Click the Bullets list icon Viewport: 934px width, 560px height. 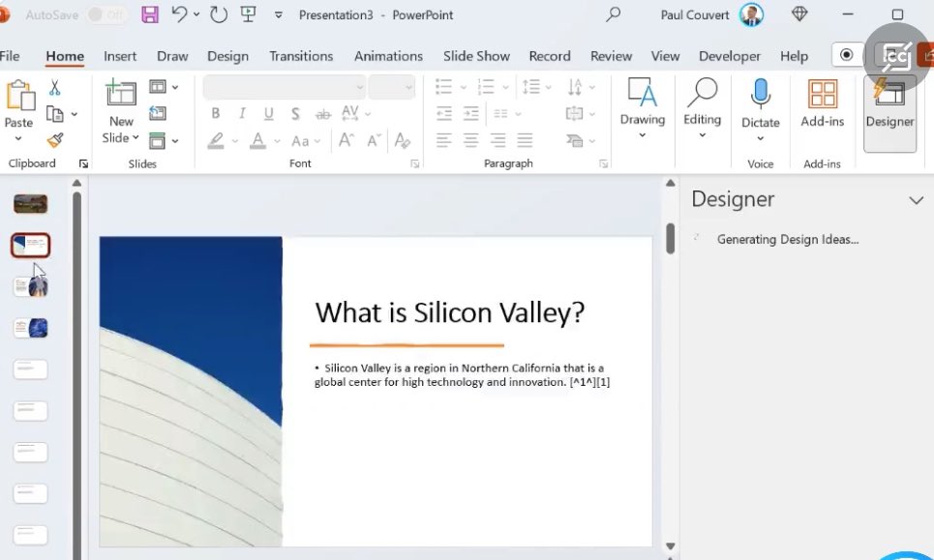443,87
